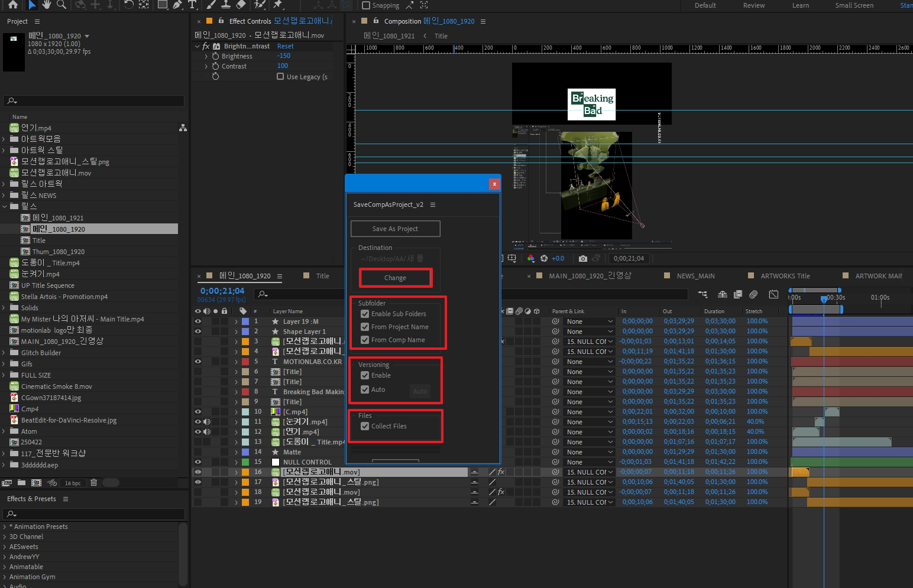Delete selected item with the trash icon

click(x=93, y=483)
